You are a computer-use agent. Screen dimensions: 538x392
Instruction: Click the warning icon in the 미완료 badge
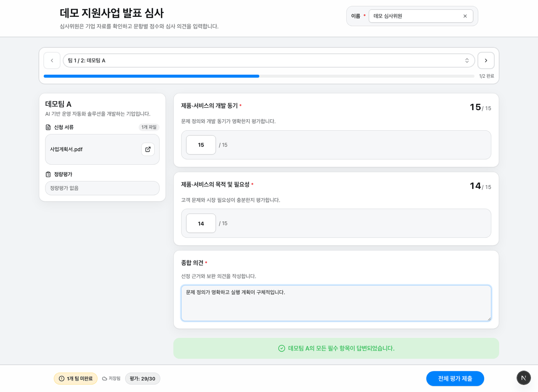[x=62, y=379]
